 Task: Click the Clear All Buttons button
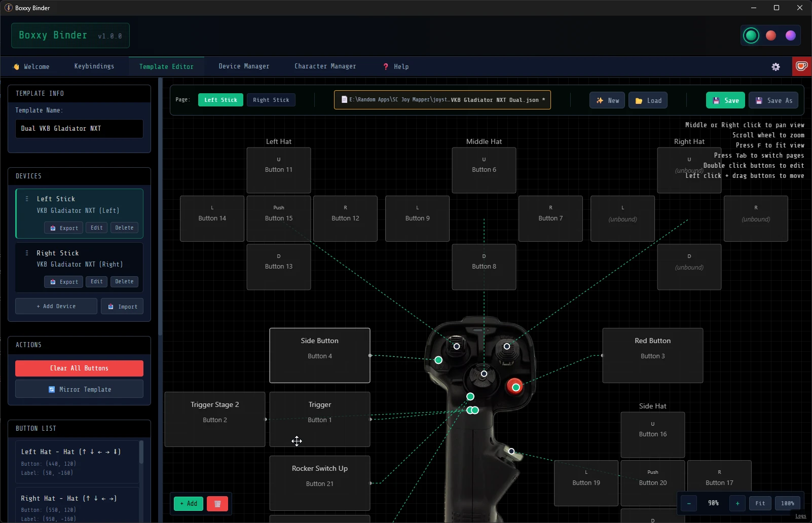coord(79,368)
